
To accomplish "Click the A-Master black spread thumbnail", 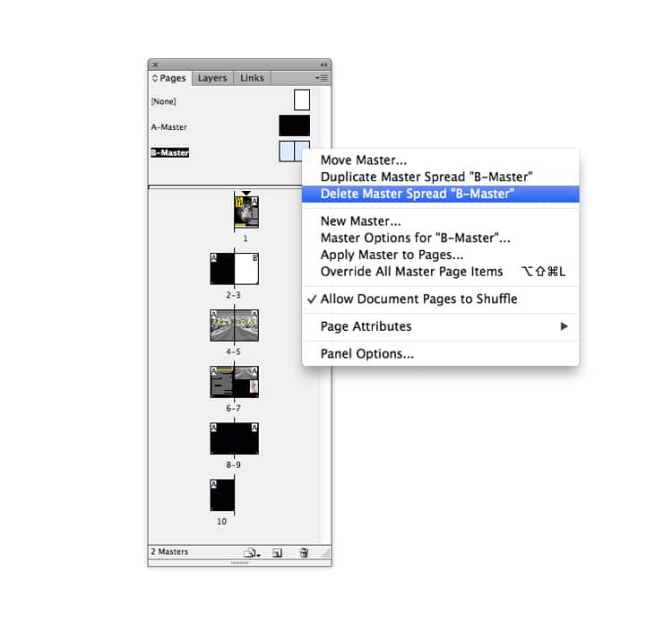I will [x=295, y=126].
